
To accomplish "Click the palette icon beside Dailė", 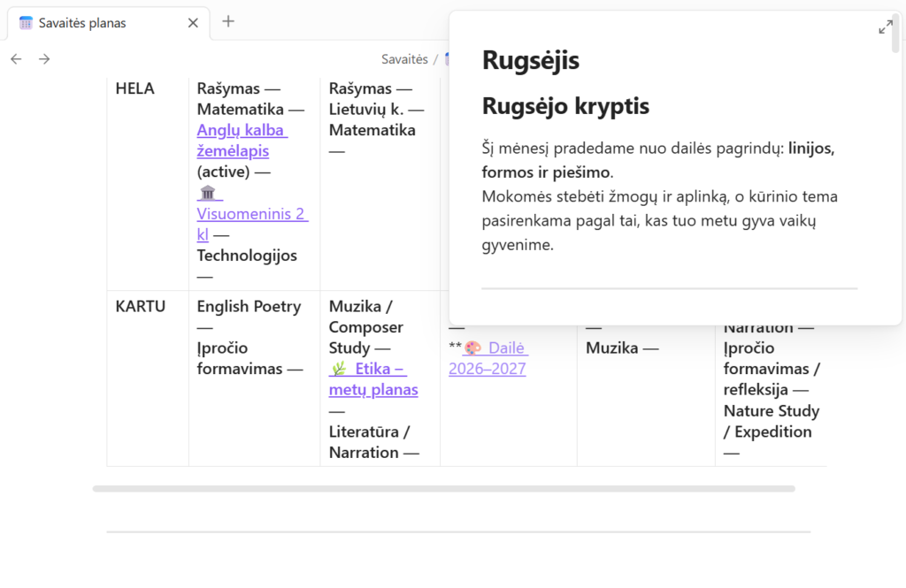I will coord(472,348).
